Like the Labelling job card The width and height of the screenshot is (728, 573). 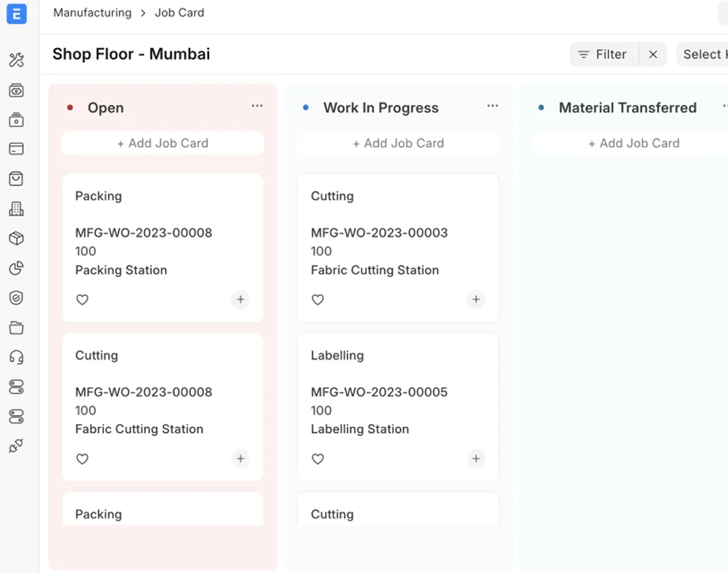[318, 458]
